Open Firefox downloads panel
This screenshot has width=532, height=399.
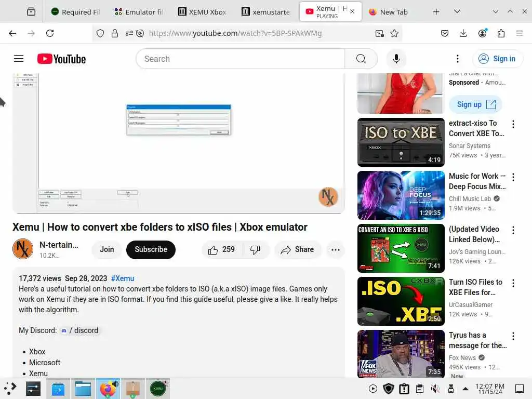click(x=463, y=33)
